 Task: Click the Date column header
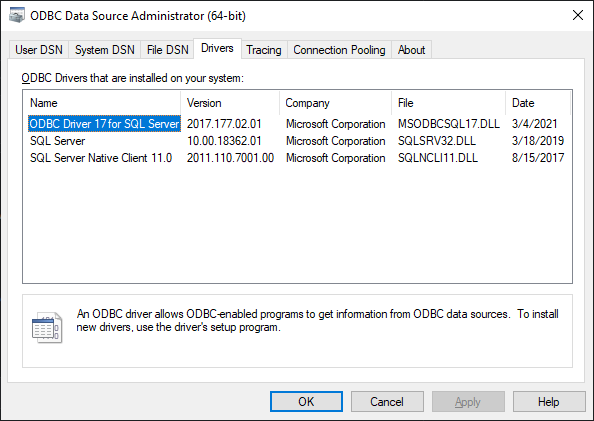coord(538,103)
